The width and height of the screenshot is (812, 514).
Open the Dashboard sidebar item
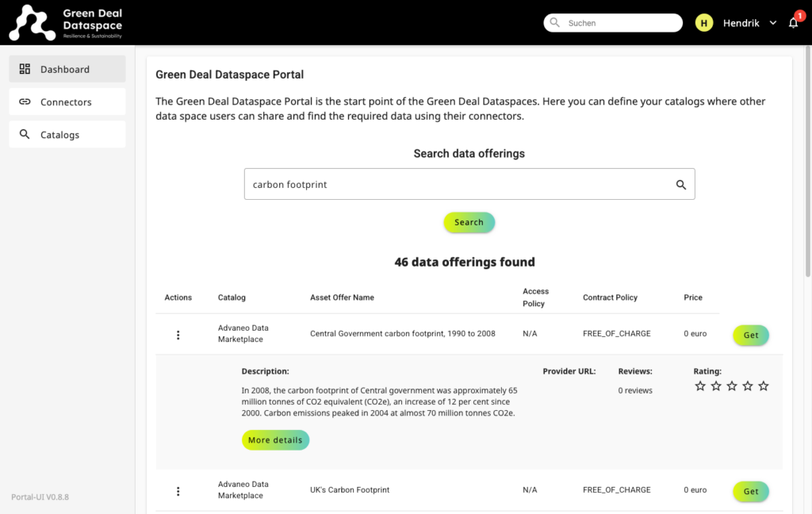[67, 69]
